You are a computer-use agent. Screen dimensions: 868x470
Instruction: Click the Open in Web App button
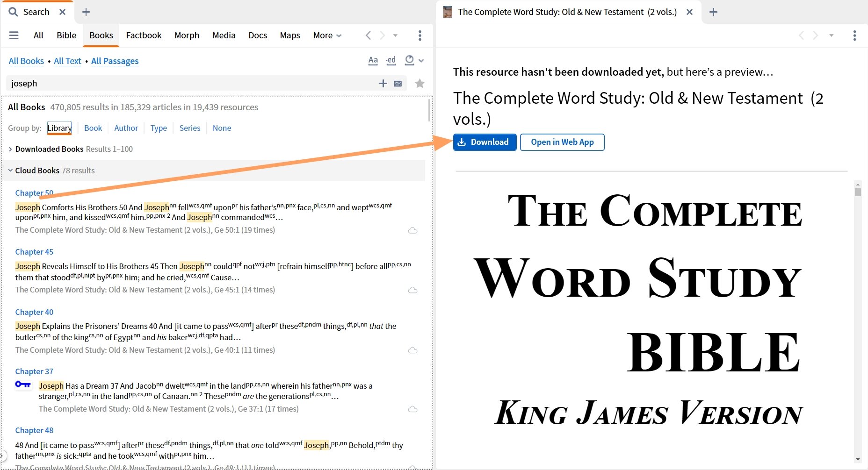click(x=562, y=142)
